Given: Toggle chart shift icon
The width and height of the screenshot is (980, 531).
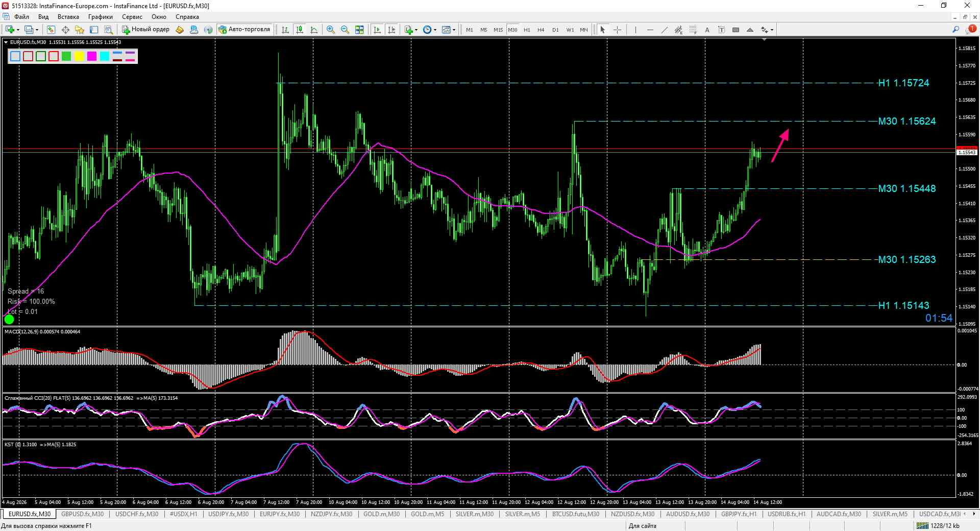Looking at the screenshot, I should (x=391, y=30).
